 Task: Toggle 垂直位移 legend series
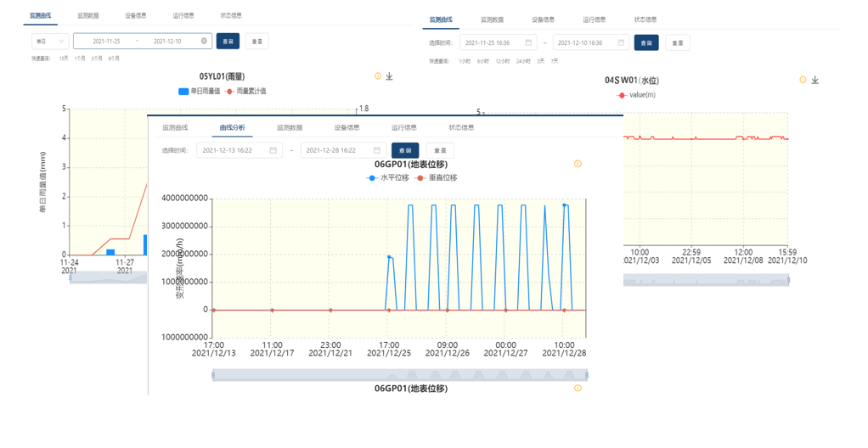[437, 178]
